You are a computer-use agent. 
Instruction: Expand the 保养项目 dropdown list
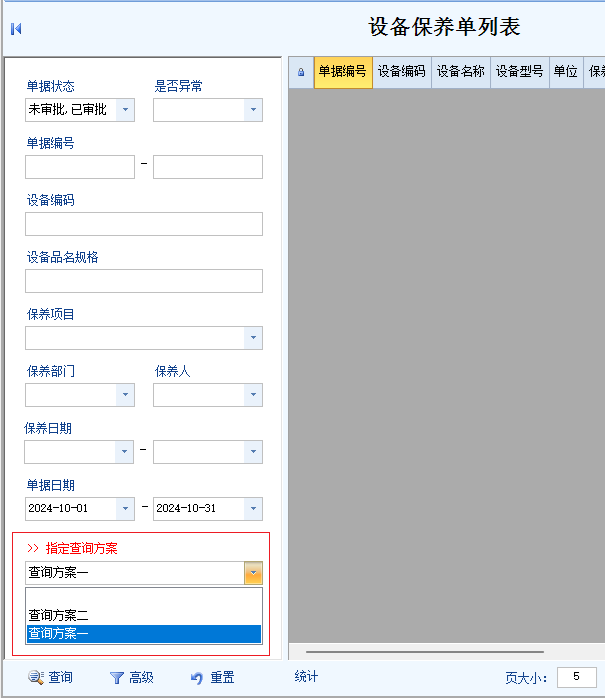(253, 338)
